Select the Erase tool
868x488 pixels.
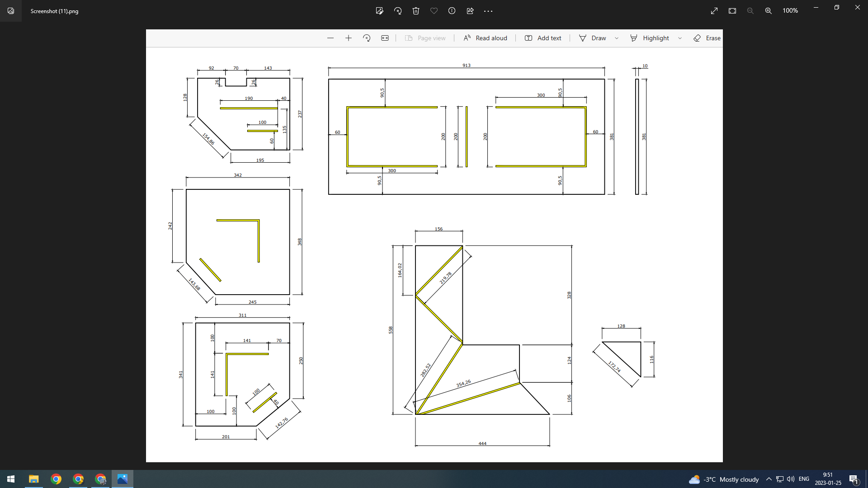pyautogui.click(x=707, y=38)
